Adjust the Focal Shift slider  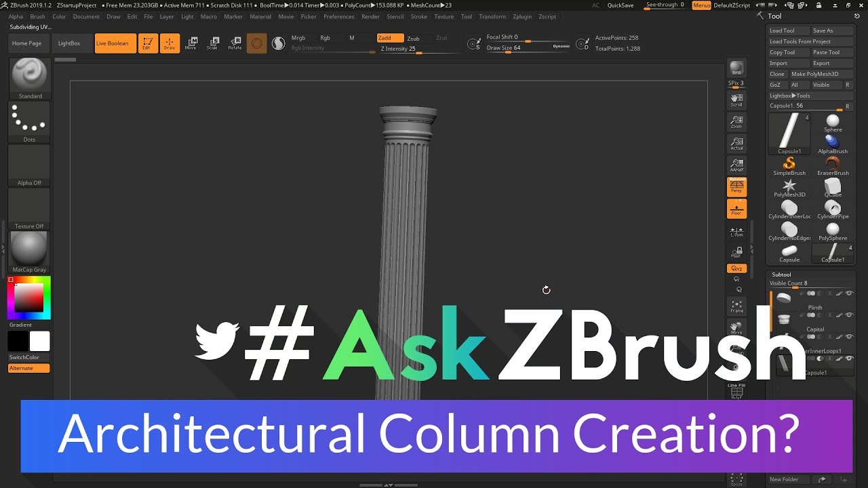pyautogui.click(x=528, y=38)
